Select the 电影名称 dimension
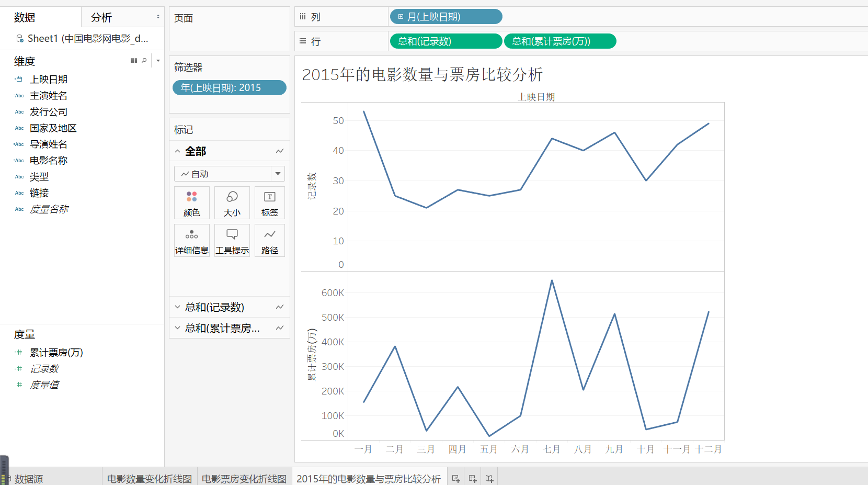 pos(49,161)
